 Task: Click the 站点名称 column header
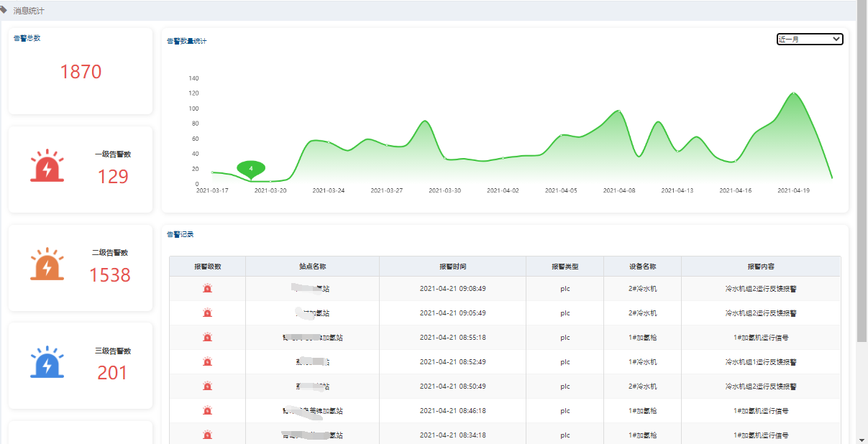click(312, 267)
